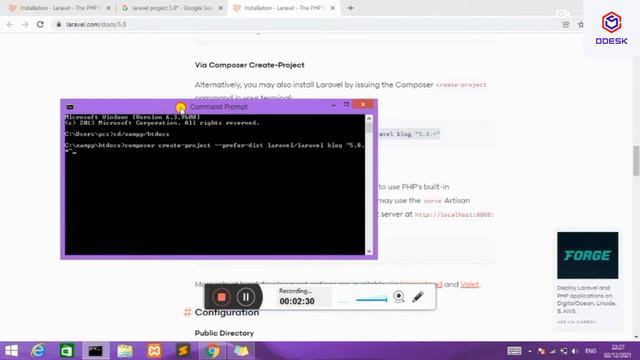Open the ENG language indicator

591,351
